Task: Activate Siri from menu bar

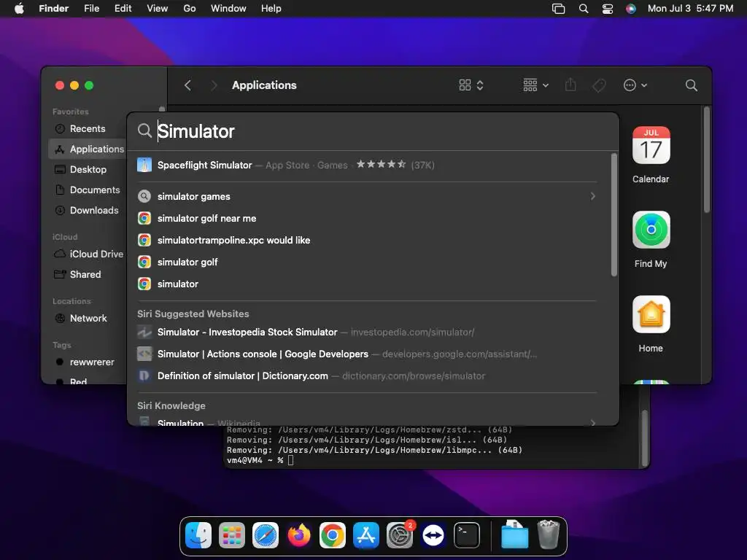Action: tap(631, 9)
